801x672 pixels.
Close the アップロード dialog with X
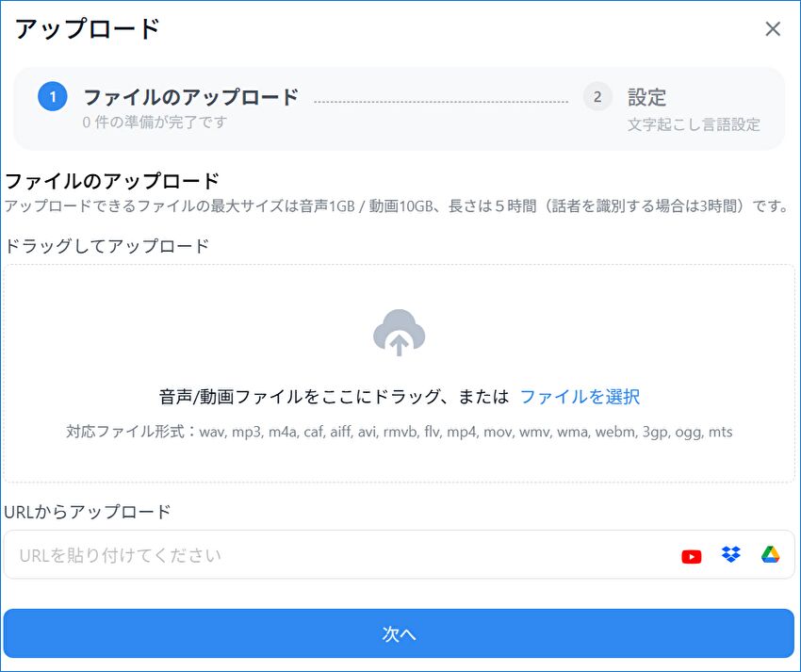point(773,29)
